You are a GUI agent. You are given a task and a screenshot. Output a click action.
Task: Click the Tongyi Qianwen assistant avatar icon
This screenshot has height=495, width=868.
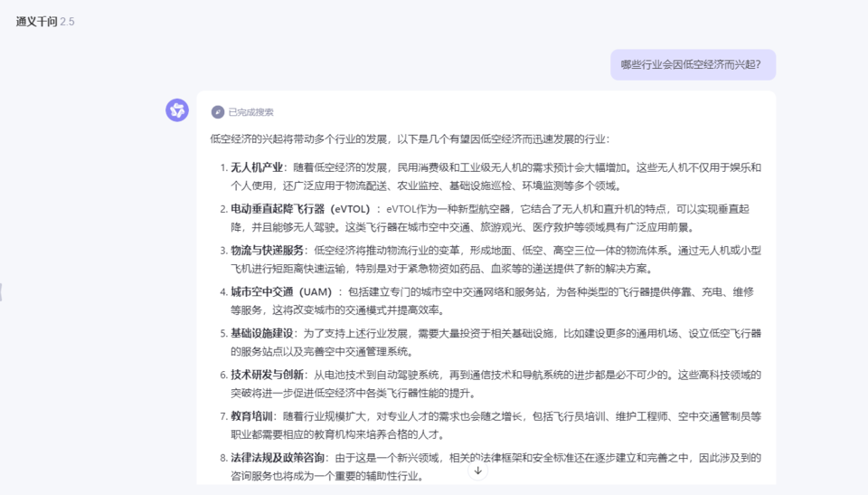point(177,110)
